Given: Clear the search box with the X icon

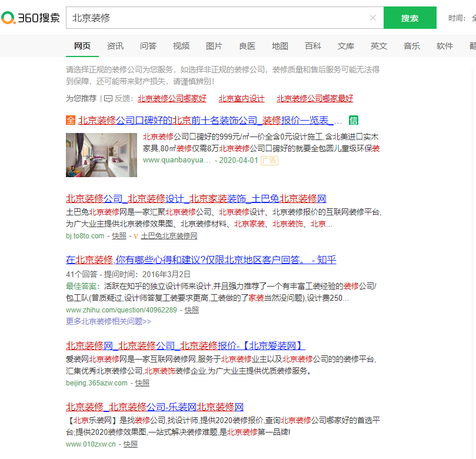Looking at the screenshot, I should point(373,18).
